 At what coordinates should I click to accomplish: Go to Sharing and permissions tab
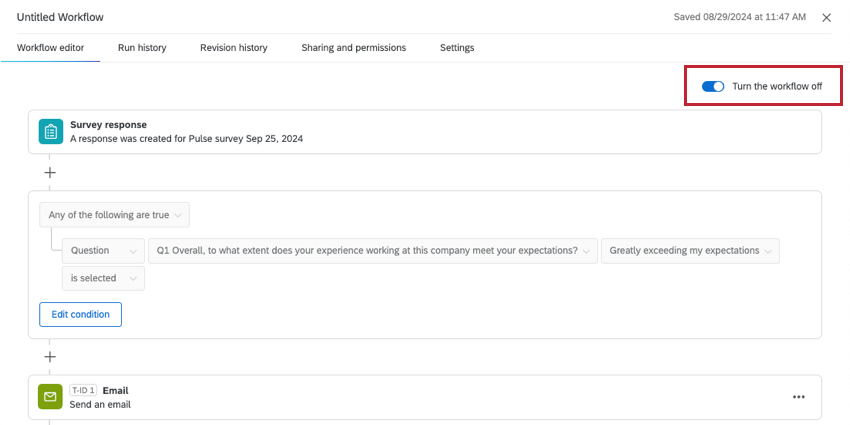[353, 48]
